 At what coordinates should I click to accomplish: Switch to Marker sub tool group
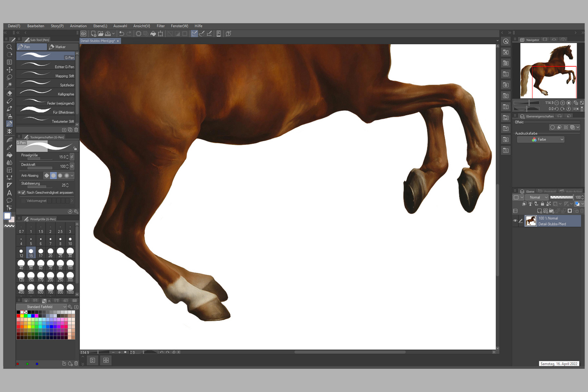click(x=63, y=47)
